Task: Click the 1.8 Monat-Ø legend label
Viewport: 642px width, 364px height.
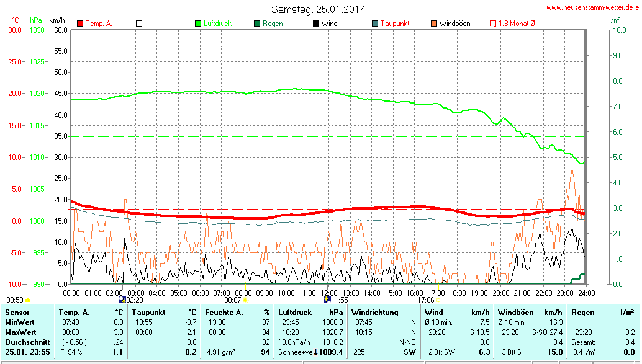Action: pos(517,24)
